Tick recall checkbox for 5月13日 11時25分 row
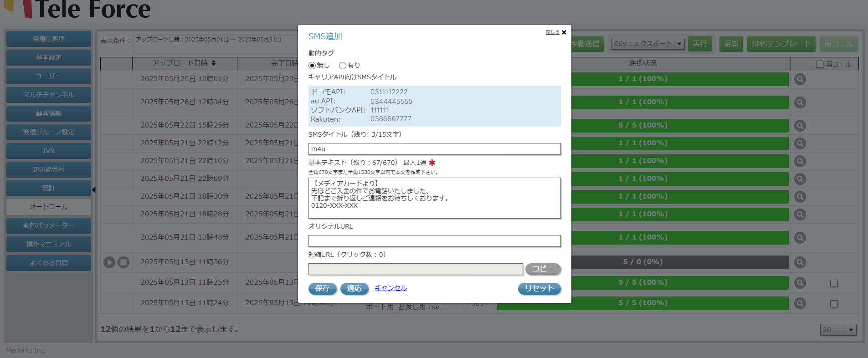Image resolution: width=868 pixels, height=358 pixels. [x=834, y=283]
